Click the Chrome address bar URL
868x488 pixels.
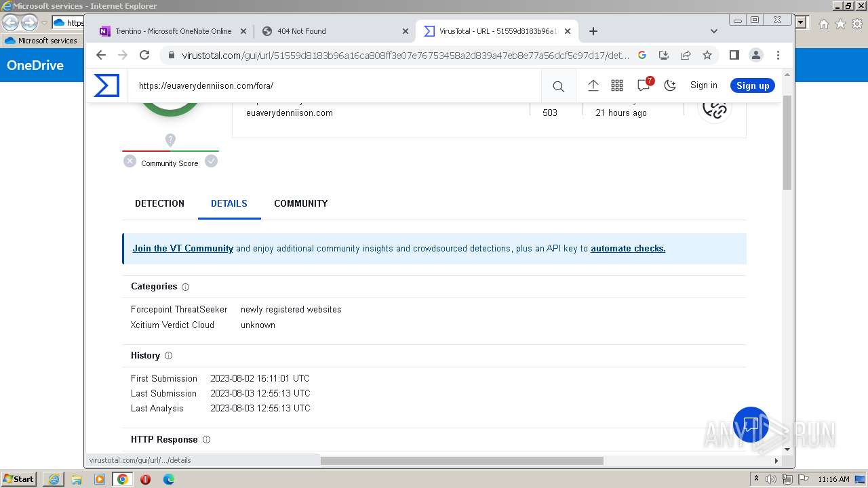click(x=406, y=56)
